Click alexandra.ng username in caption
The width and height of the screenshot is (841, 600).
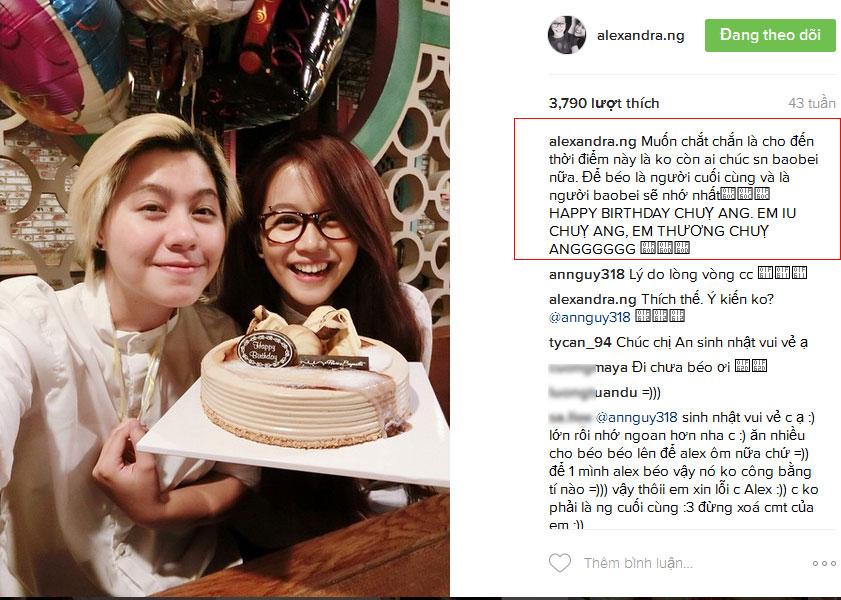[593, 141]
